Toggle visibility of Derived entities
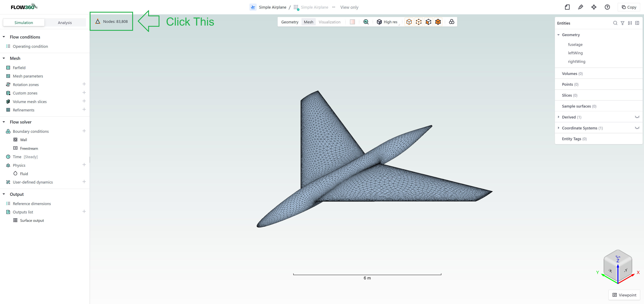The height and width of the screenshot is (304, 644). pos(637,117)
